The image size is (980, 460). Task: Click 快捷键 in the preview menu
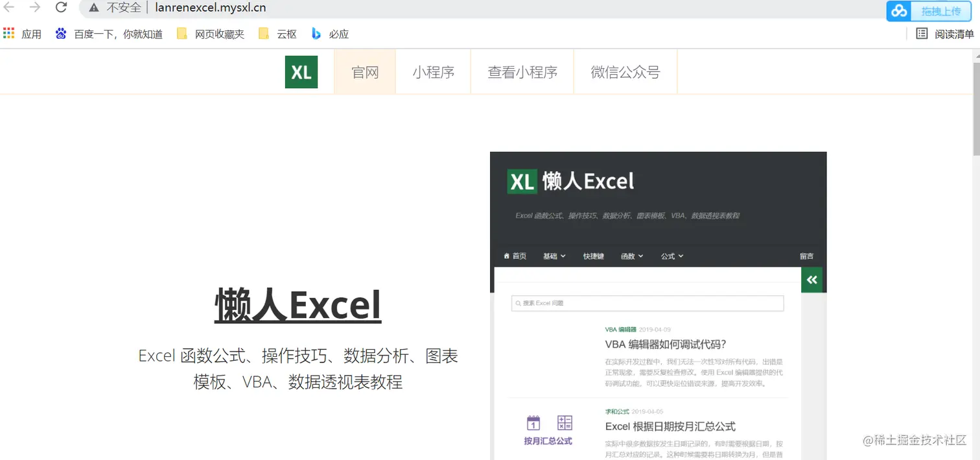593,256
